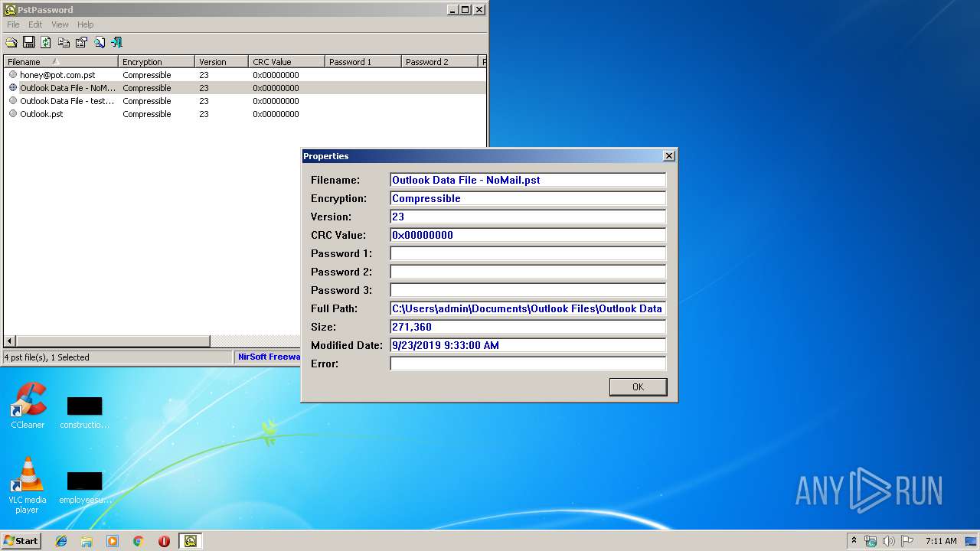The image size is (980, 551).
Task: Click the icon beside Outlook.pst
Action: (x=13, y=114)
